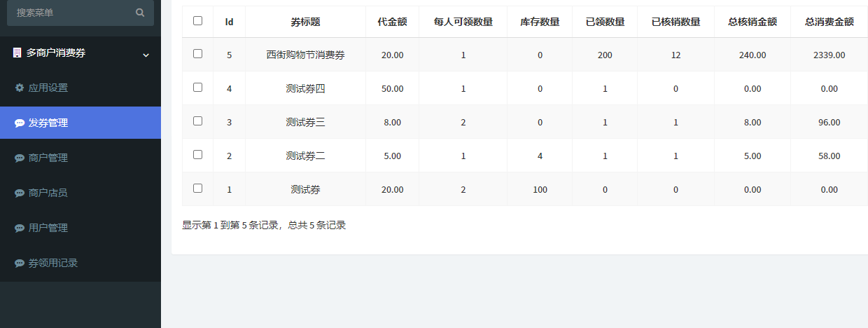This screenshot has width=868, height=328.
Task: Tick the checkbox for 测试券三 row
Action: (197, 121)
